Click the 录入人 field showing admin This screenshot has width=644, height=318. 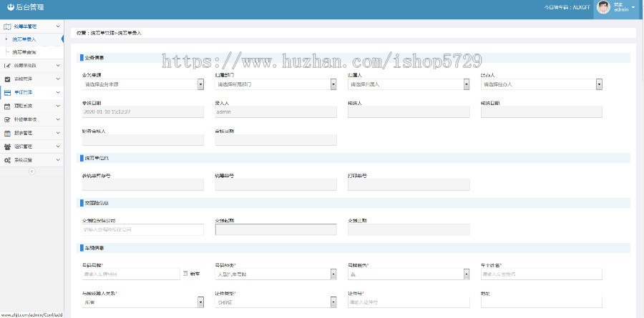click(x=276, y=112)
